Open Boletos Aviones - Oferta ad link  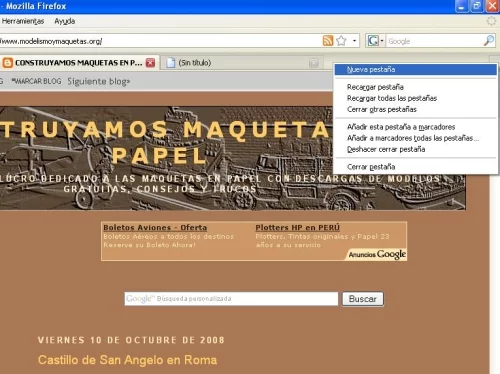pos(155,227)
